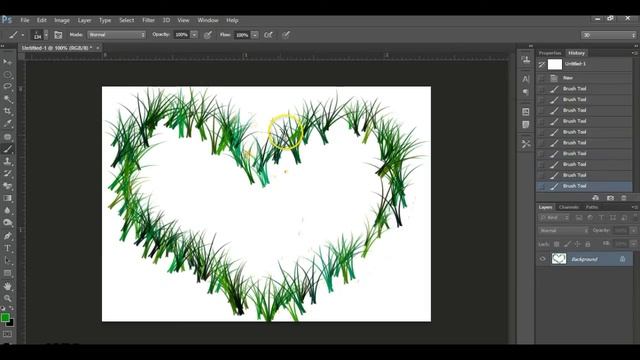Select the Magic Wand tool
The image size is (640, 360).
tap(7, 99)
